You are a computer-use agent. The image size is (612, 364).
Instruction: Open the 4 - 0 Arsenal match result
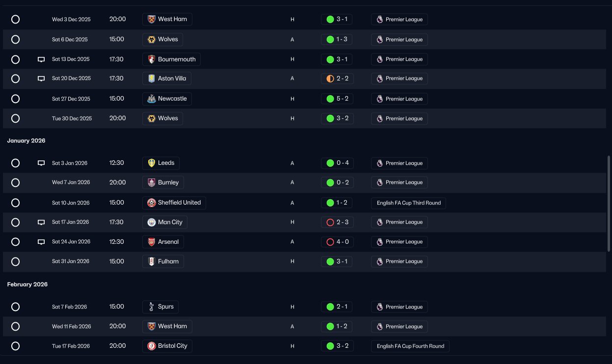[337, 242]
